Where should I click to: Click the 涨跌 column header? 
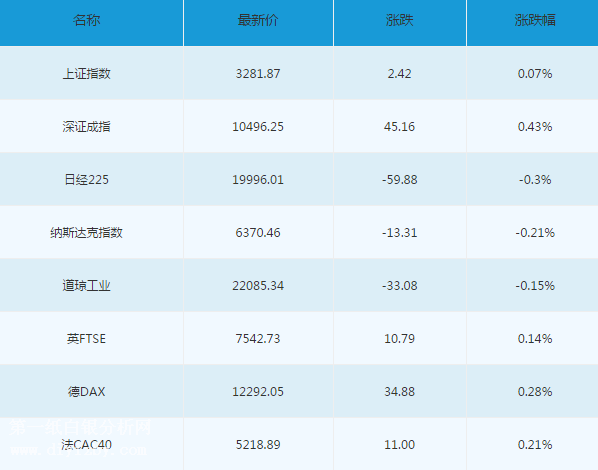tap(399, 20)
